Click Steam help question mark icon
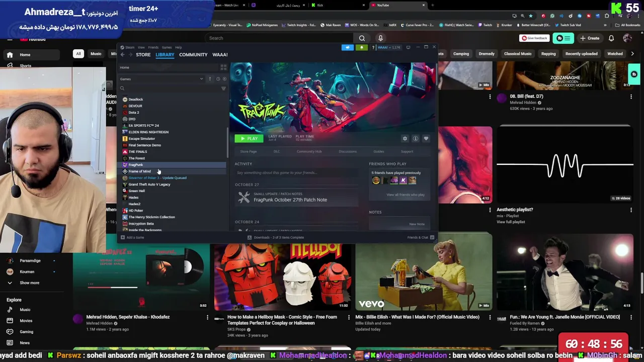The height and width of the screenshot is (362, 644). 373,47
